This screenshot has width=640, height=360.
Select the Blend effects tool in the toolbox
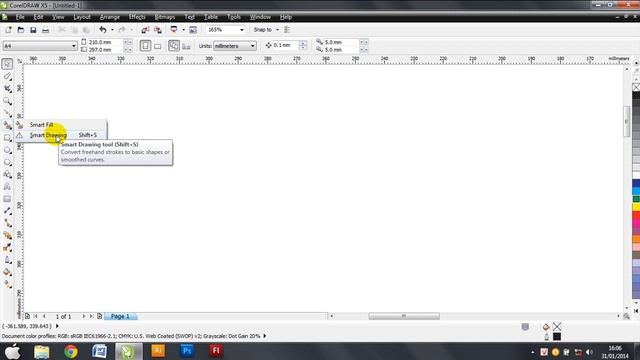click(x=7, y=236)
